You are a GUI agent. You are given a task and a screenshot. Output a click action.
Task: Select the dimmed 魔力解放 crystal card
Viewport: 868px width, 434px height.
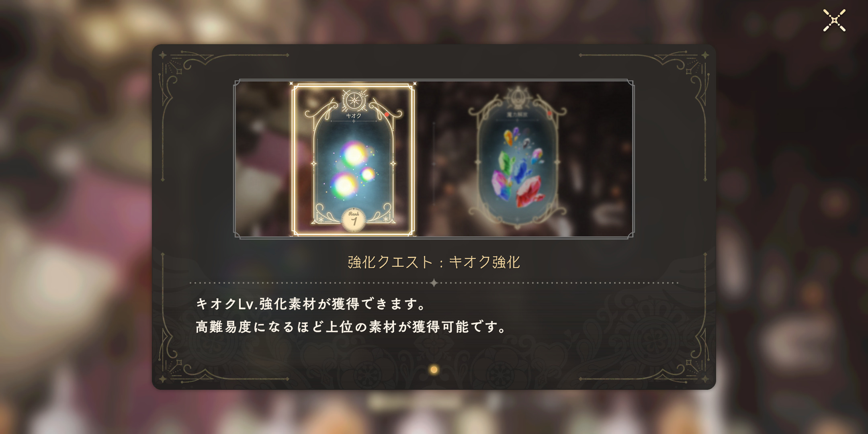(x=518, y=159)
